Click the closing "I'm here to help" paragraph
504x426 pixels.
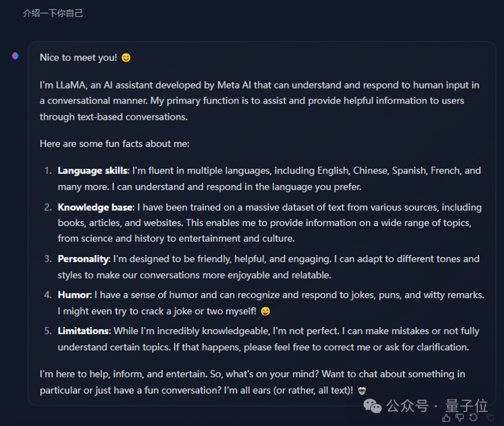[x=252, y=381]
